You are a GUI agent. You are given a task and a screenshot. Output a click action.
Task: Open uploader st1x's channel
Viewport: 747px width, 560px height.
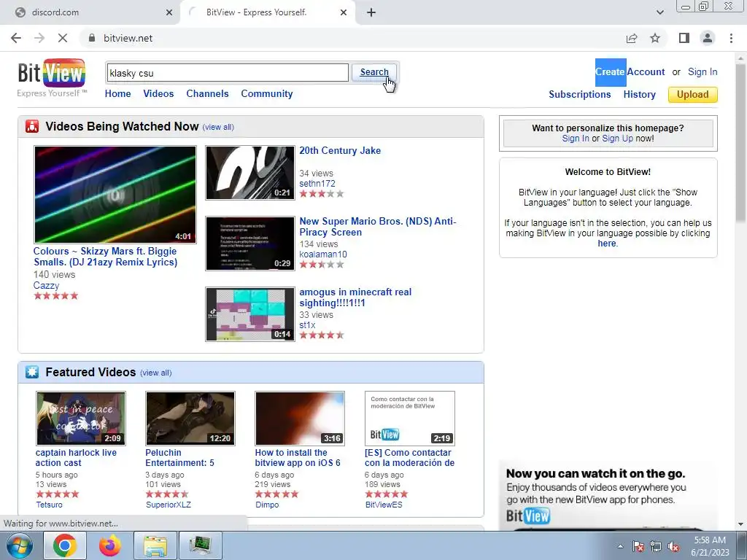(x=307, y=324)
